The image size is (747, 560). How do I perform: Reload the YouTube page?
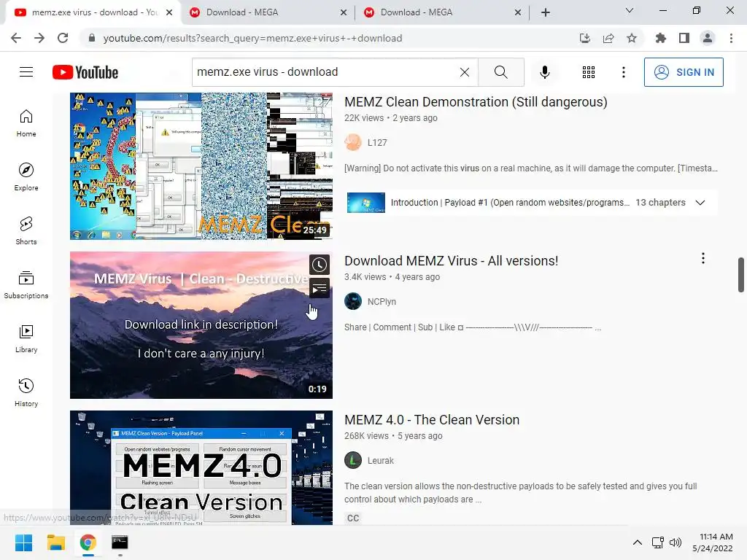pos(63,38)
